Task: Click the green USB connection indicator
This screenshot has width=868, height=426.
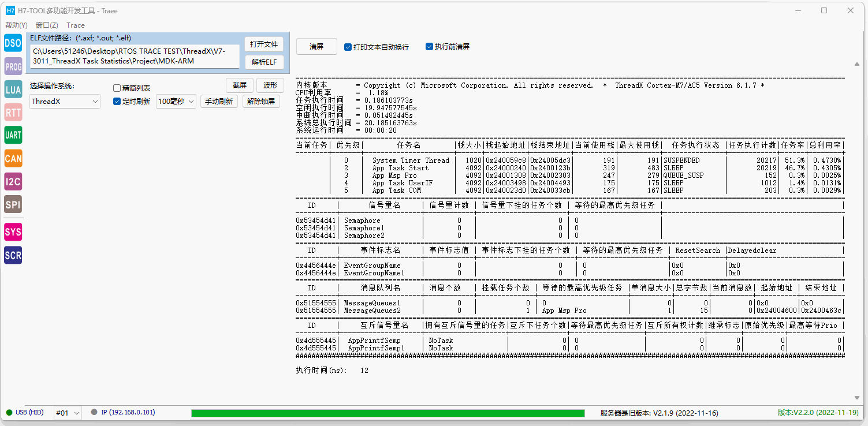Action: coord(9,413)
